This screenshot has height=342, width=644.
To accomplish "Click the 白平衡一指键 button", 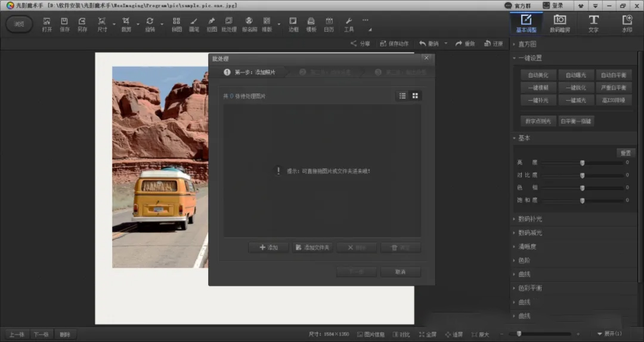I will click(576, 121).
